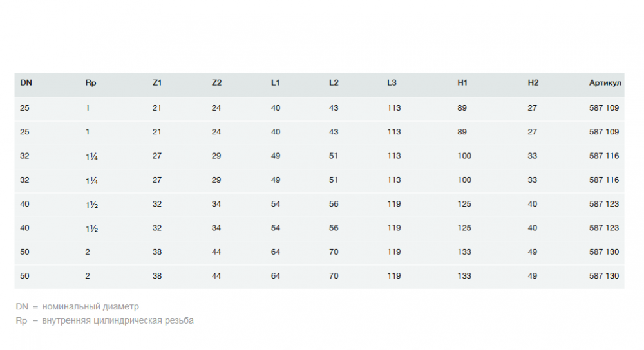This screenshot has height=350, width=644.
Task: Click L3 value 119 in the last row
Action: click(393, 276)
